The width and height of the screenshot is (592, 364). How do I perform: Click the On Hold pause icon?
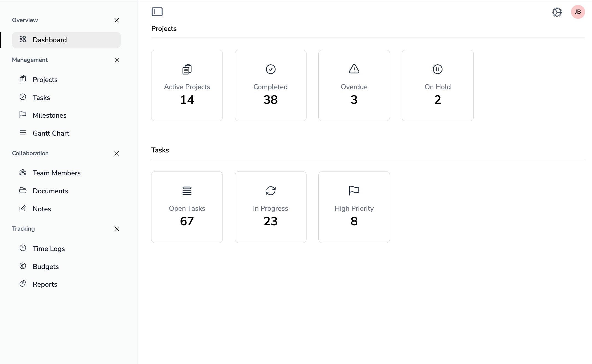click(438, 69)
